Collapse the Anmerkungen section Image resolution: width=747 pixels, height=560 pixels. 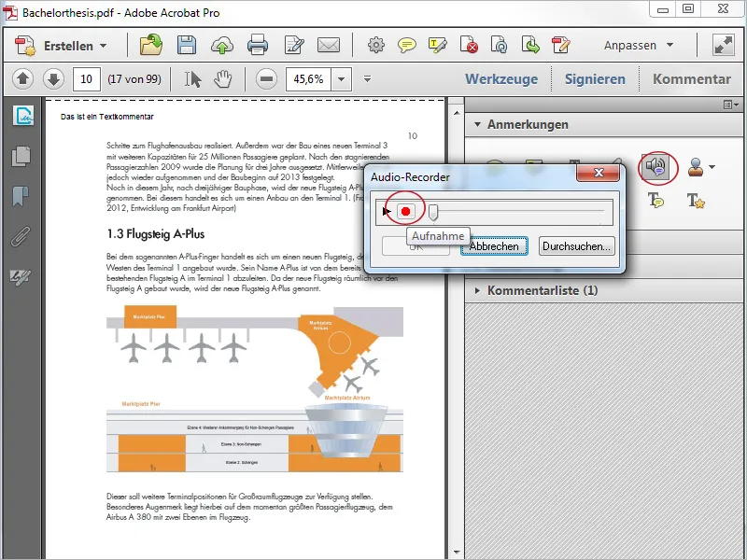pos(477,124)
